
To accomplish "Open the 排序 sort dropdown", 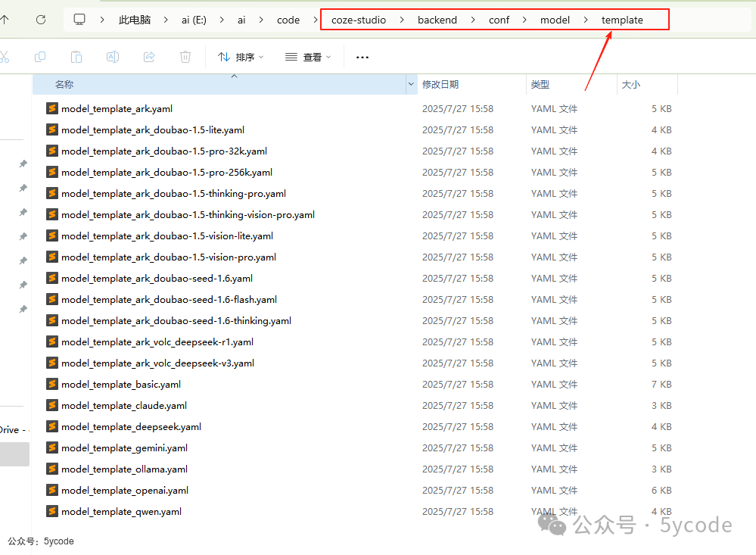I will (x=241, y=57).
